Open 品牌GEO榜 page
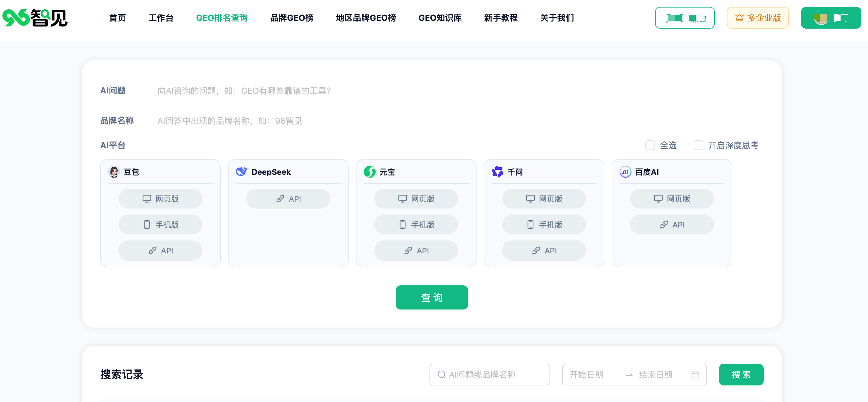Viewport: 868px width, 402px height. [x=292, y=18]
